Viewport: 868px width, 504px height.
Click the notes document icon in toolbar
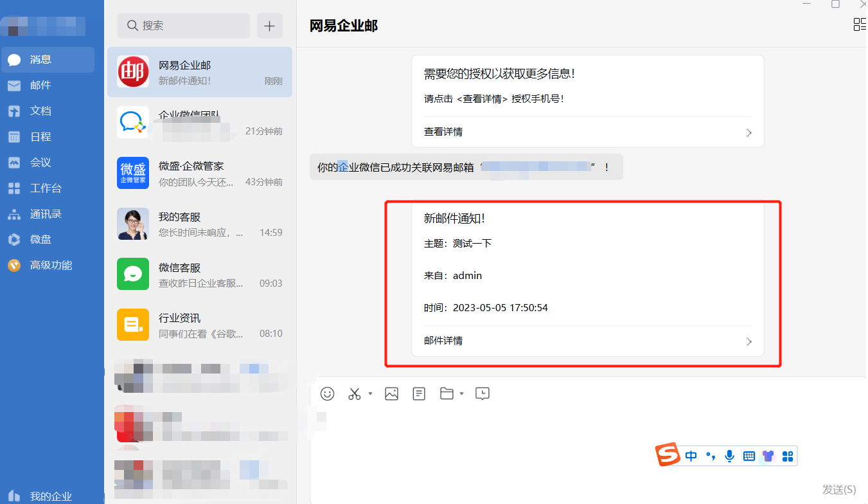(x=419, y=393)
